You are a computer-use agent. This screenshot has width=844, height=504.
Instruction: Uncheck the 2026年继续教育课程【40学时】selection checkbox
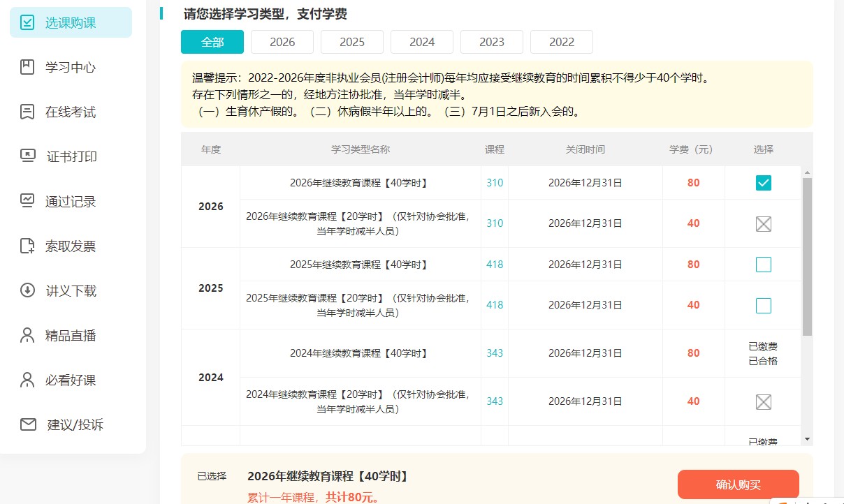click(763, 182)
